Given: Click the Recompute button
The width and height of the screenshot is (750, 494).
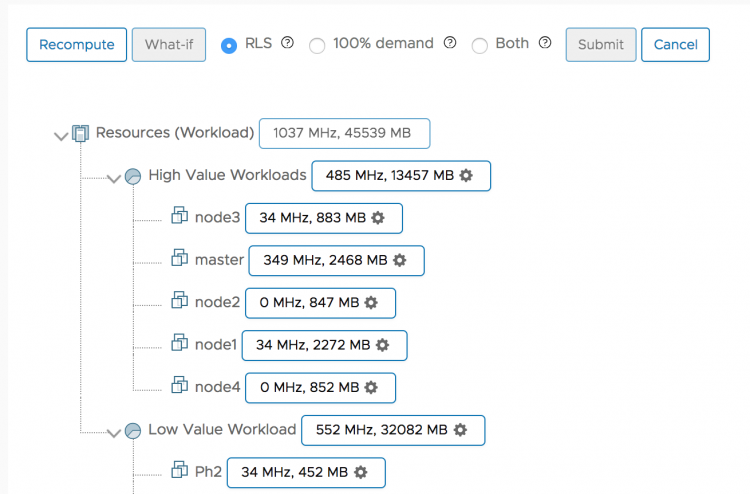Looking at the screenshot, I should click(x=77, y=45).
